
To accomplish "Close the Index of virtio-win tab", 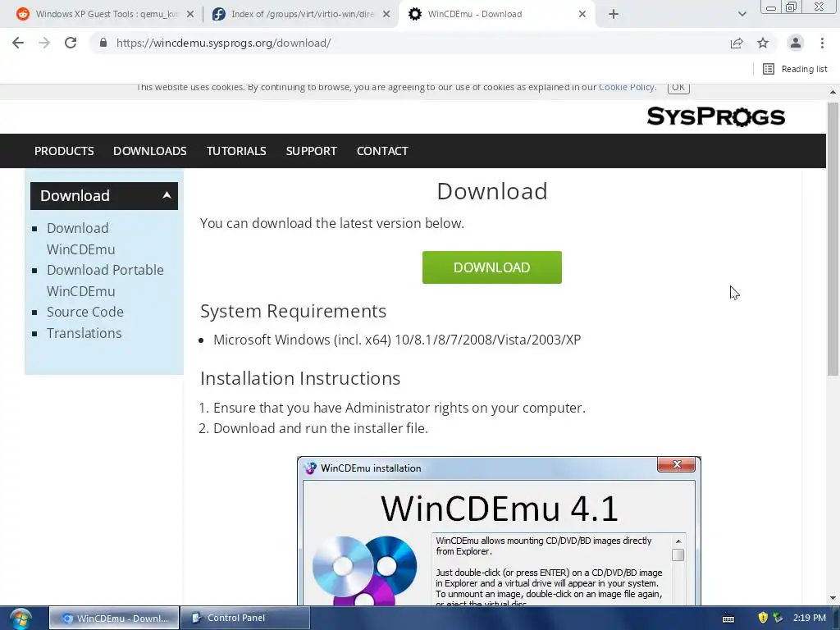I will click(386, 15).
